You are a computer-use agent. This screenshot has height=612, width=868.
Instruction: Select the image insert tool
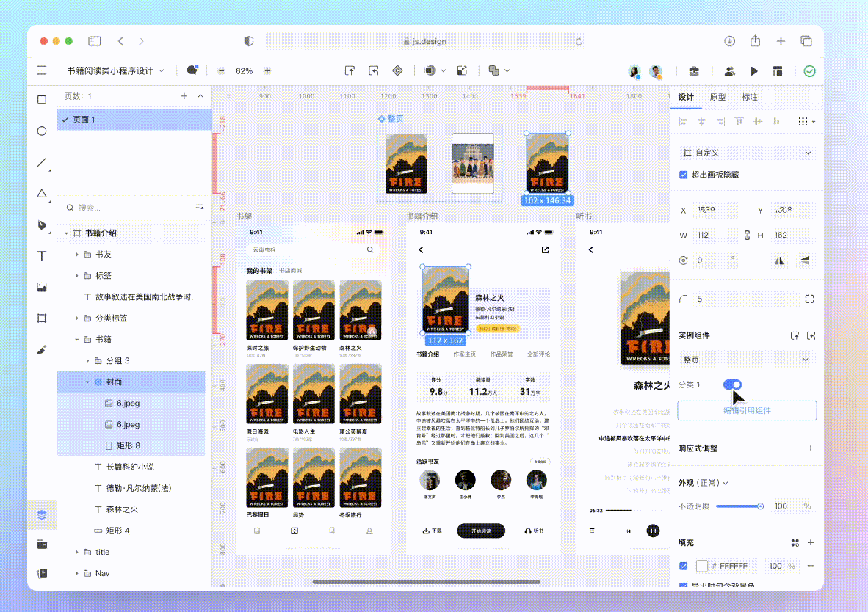pos(42,287)
